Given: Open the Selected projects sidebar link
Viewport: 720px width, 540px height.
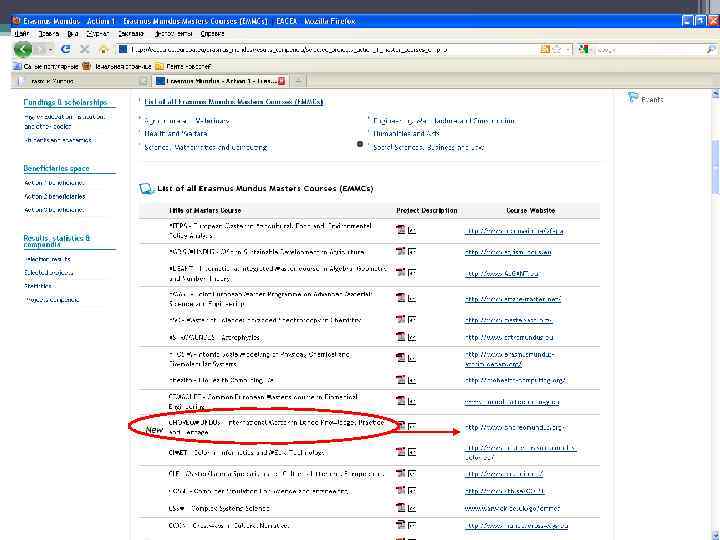Looking at the screenshot, I should pos(49,273).
